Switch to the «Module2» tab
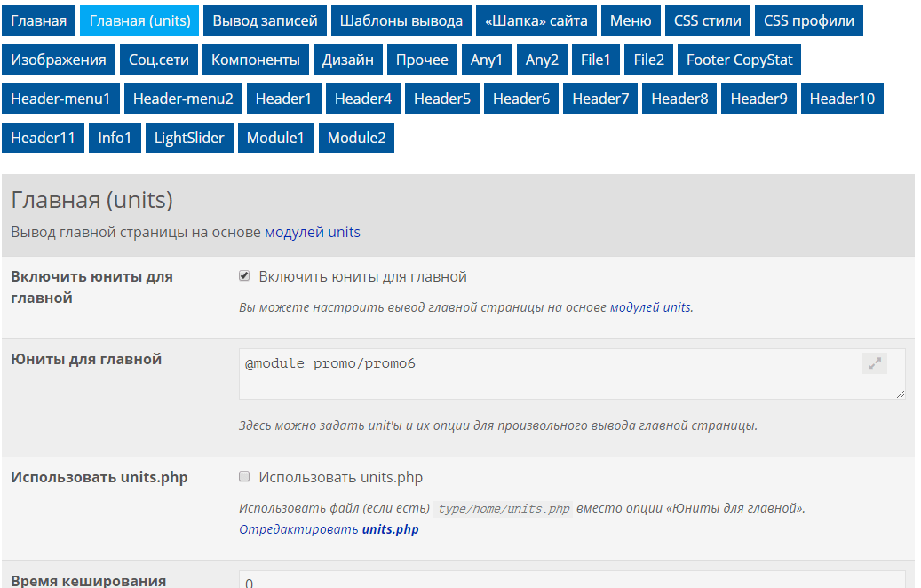This screenshot has width=921, height=588. [356, 138]
